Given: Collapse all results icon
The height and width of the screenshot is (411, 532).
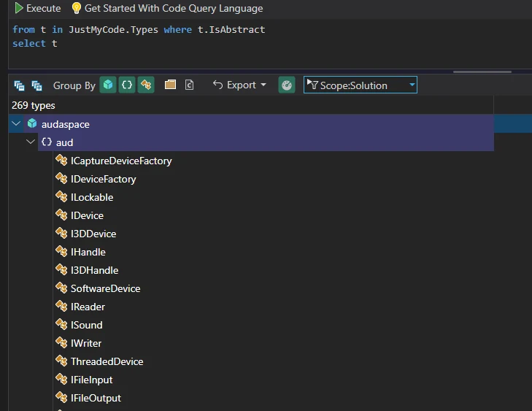Looking at the screenshot, I should pos(19,85).
